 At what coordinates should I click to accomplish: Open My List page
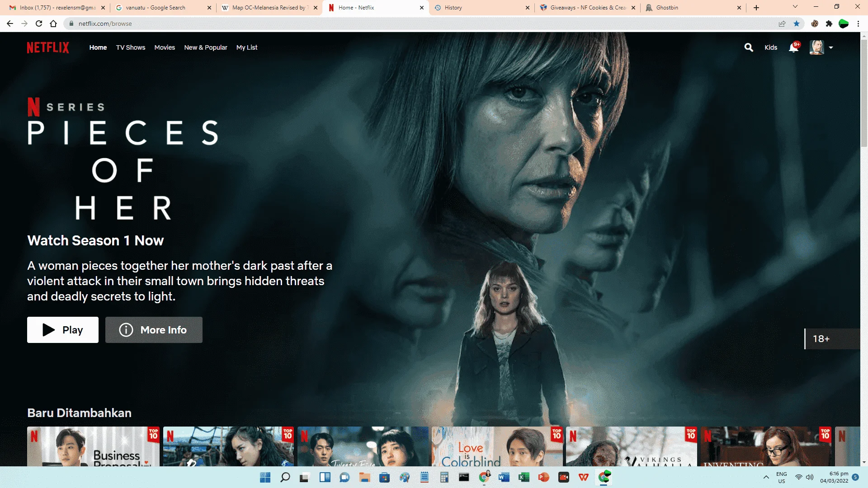247,47
